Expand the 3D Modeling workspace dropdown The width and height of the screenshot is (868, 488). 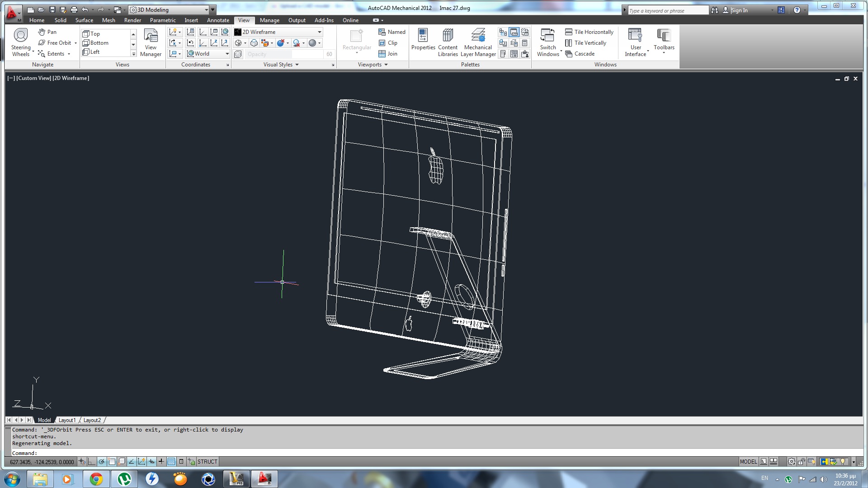pyautogui.click(x=206, y=9)
